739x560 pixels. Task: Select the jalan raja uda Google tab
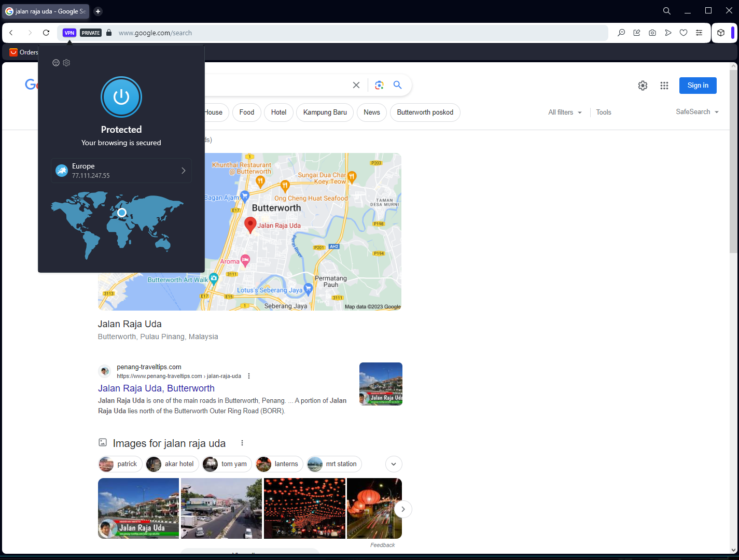coord(46,11)
